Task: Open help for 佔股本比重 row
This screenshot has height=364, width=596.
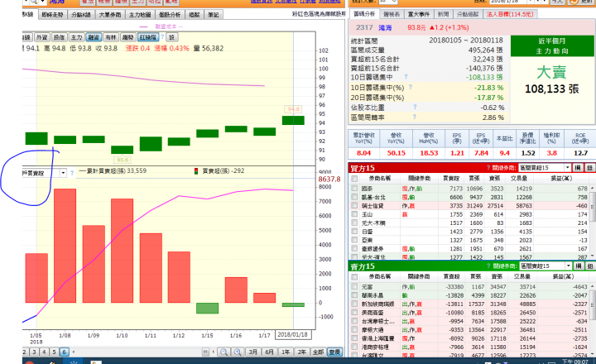Action: [415, 108]
